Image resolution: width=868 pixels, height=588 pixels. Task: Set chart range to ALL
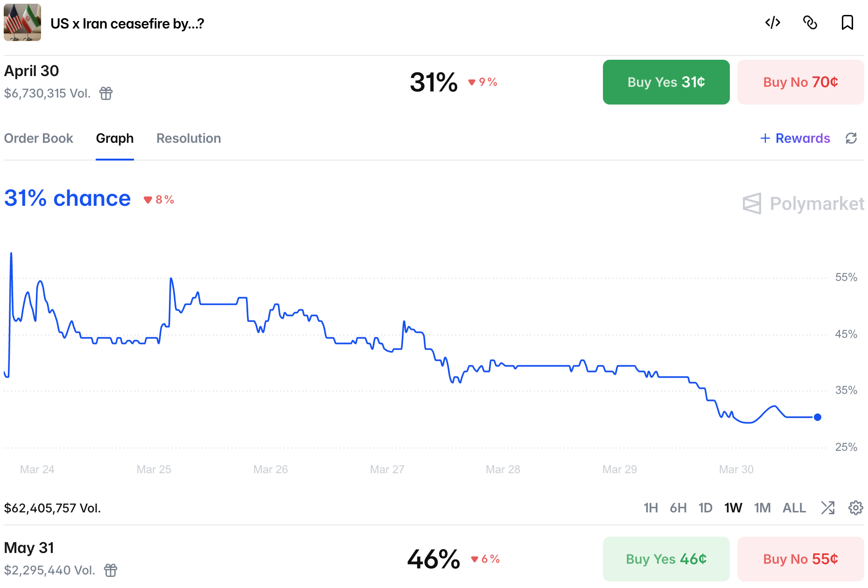[x=794, y=508]
